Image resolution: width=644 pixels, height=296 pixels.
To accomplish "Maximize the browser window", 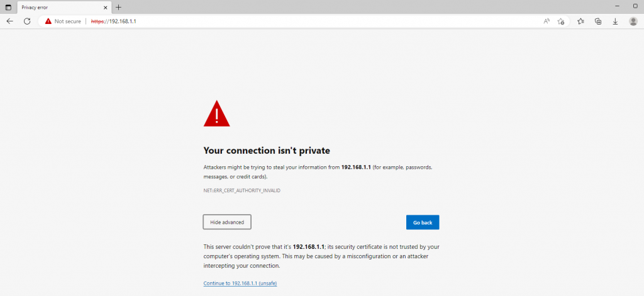I will 635,6.
